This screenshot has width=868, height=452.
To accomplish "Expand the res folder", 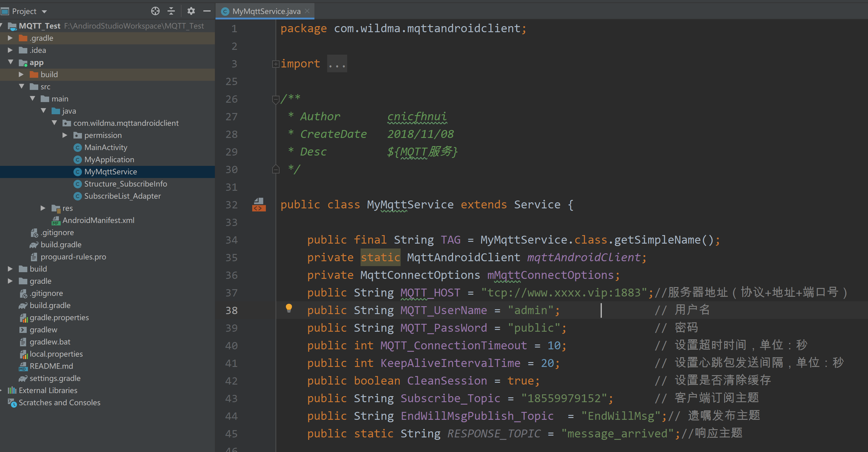I will tap(43, 208).
